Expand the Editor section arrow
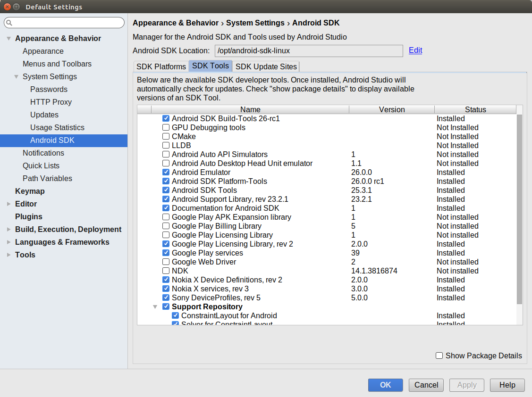 [x=8, y=204]
